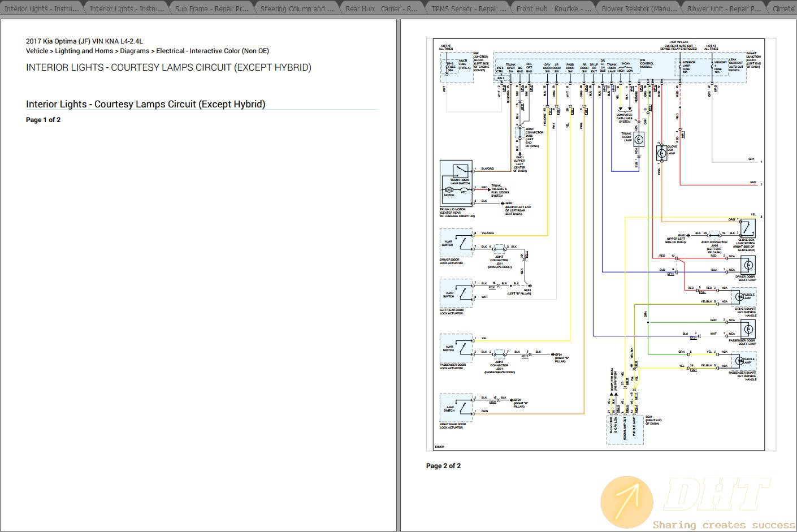Switch to the Front Hub Knuckle tab
797x532 pixels.
(555, 8)
